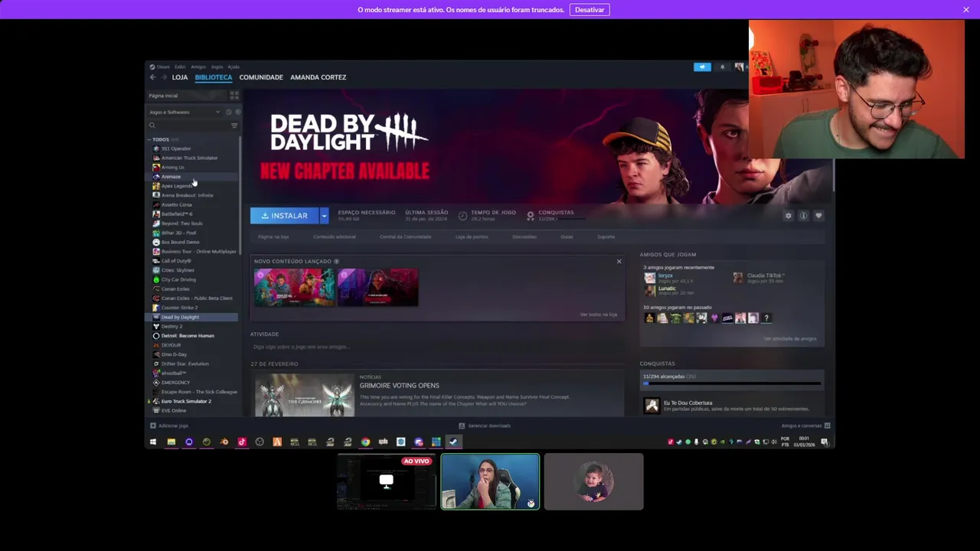The height and width of the screenshot is (551, 980).
Task: Switch library to grid collections view icon
Action: tap(234, 96)
